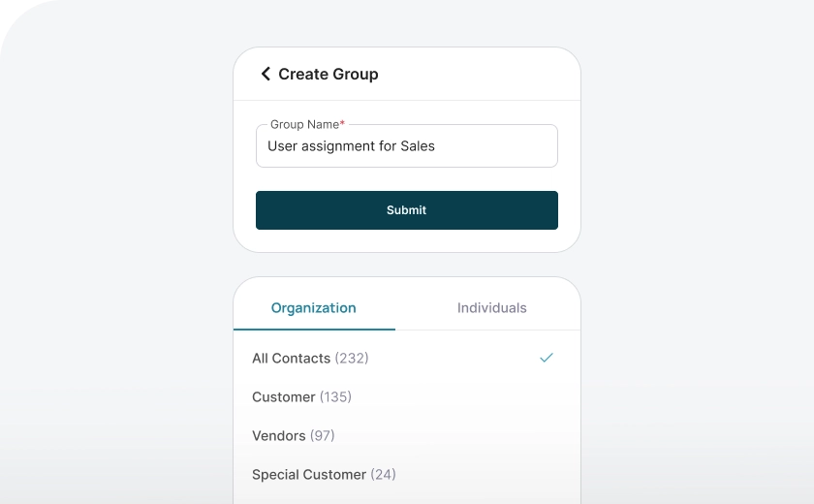Click the red required asterisk on Group Name

coord(342,124)
